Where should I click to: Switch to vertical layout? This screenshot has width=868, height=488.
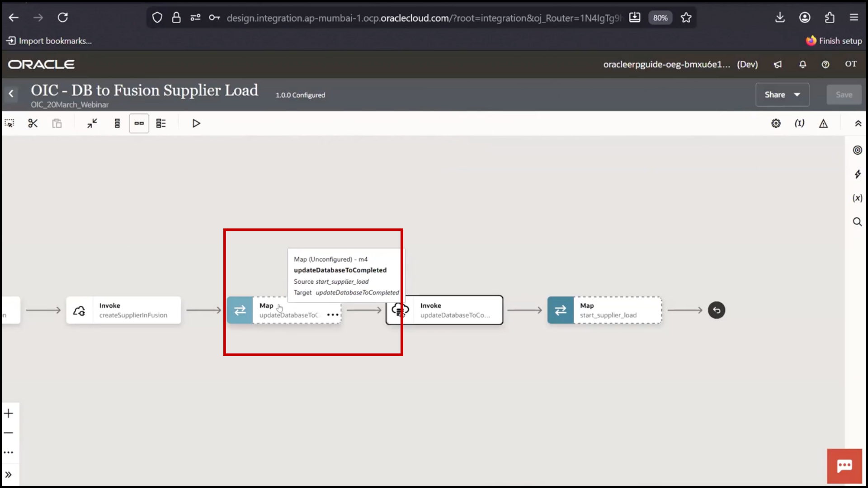(117, 123)
